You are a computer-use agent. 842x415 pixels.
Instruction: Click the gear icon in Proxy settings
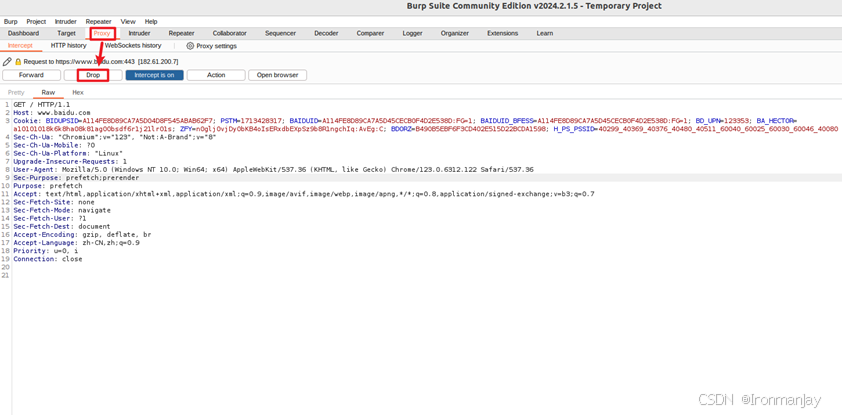point(190,46)
